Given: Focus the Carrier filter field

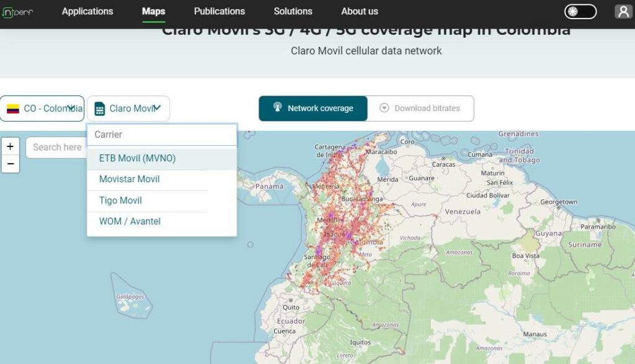Looking at the screenshot, I should 162,135.
